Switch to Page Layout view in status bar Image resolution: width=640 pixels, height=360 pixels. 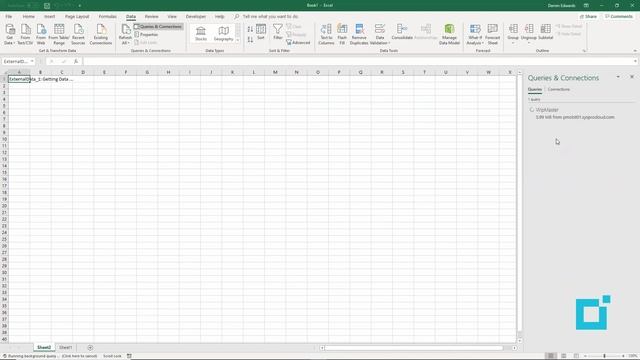pos(564,356)
